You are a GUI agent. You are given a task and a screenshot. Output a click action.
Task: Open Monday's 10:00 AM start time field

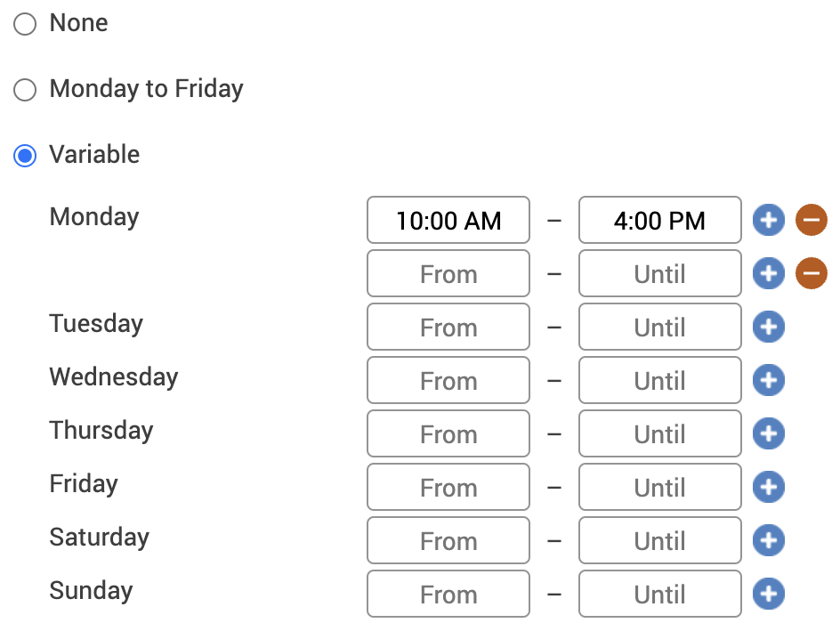coord(448,220)
